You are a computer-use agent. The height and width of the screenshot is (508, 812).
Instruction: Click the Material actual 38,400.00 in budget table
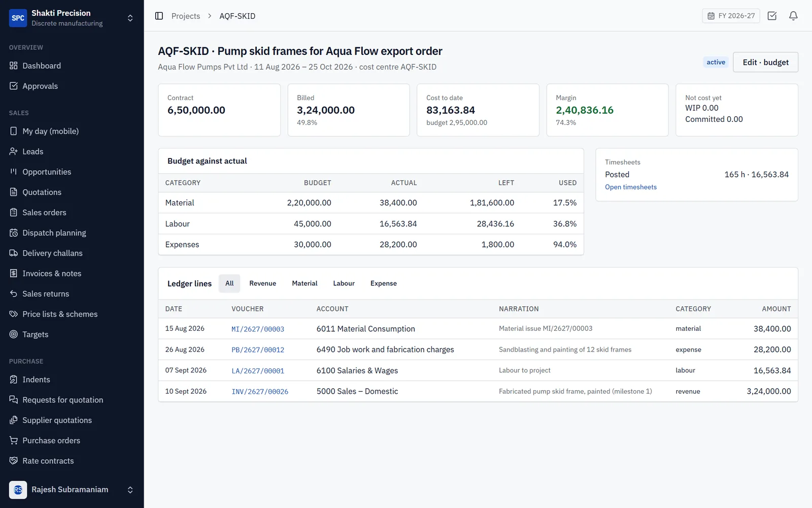pos(398,203)
